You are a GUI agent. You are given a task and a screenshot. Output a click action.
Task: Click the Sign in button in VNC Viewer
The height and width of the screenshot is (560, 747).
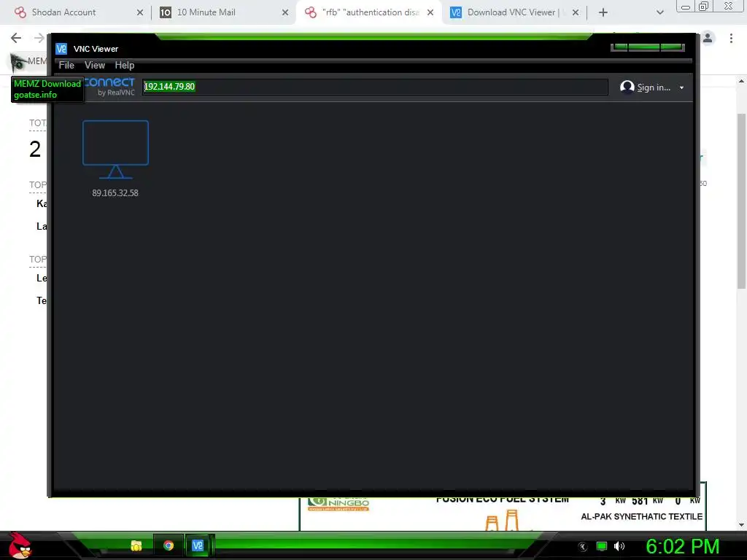tap(646, 87)
